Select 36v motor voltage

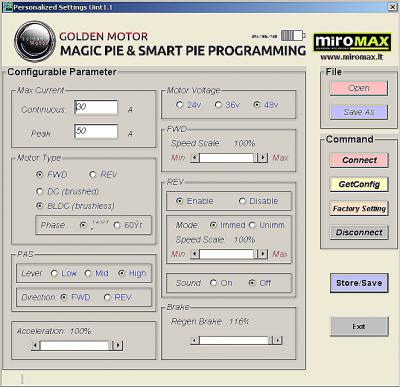218,105
